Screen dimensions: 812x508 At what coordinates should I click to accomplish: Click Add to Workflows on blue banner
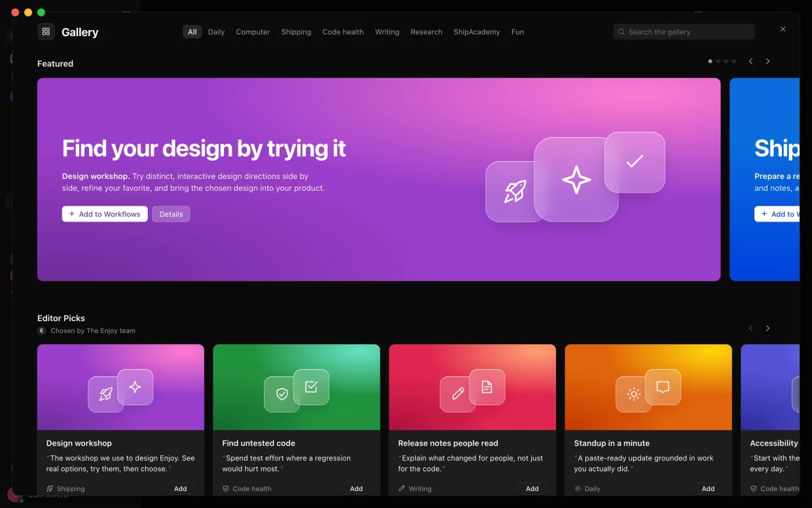777,214
